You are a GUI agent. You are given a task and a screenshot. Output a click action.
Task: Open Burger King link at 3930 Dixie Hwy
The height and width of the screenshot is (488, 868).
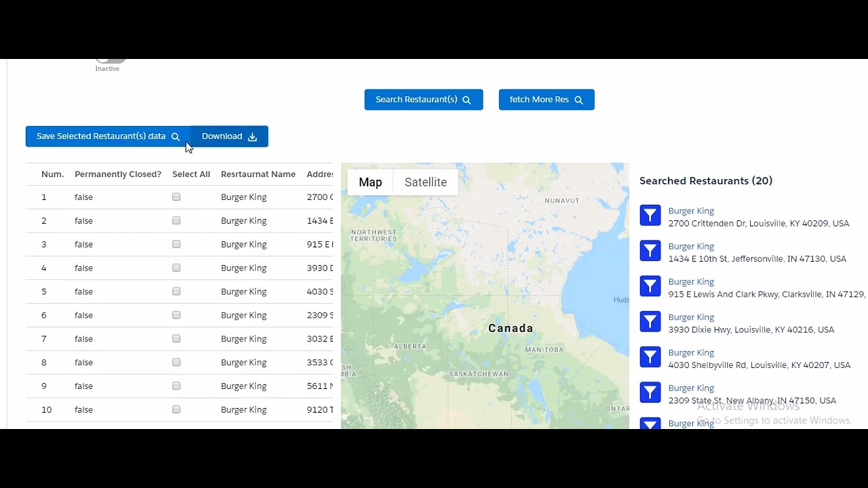point(691,317)
